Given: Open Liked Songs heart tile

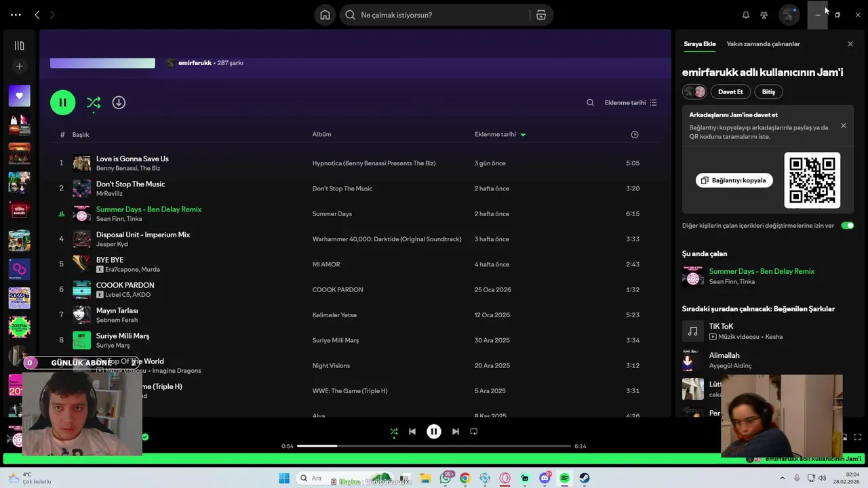Looking at the screenshot, I should point(19,96).
